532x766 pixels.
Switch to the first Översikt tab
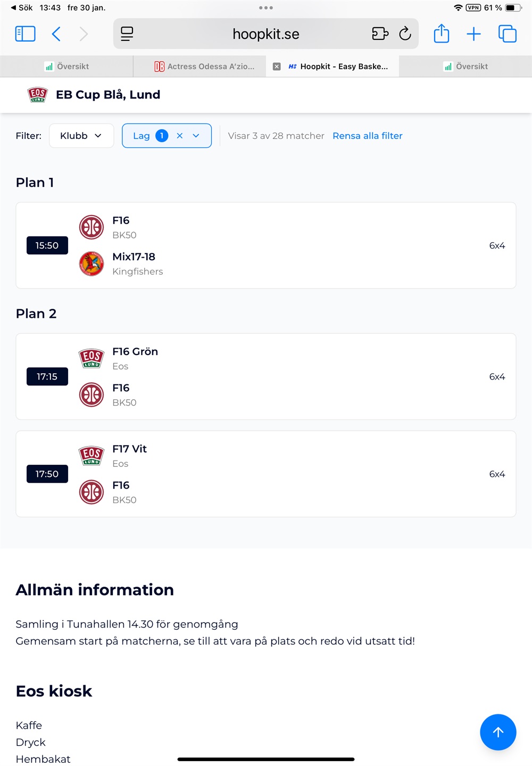(x=67, y=67)
